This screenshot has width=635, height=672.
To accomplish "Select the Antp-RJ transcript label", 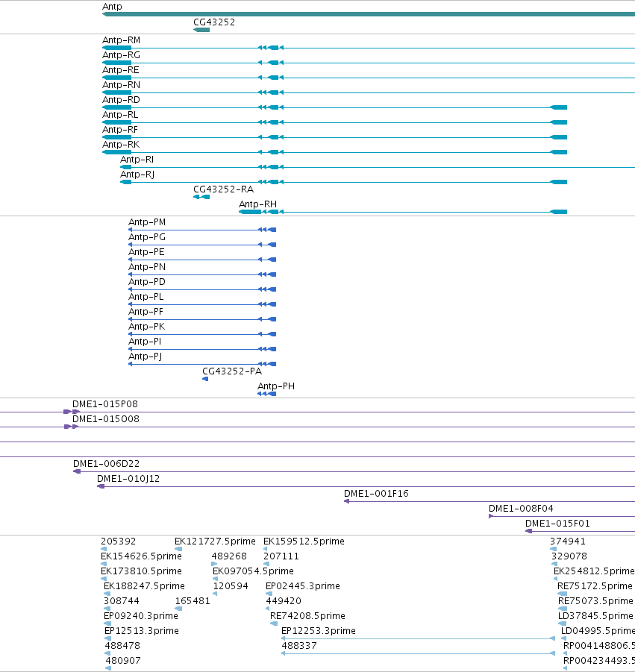I will [x=137, y=175].
